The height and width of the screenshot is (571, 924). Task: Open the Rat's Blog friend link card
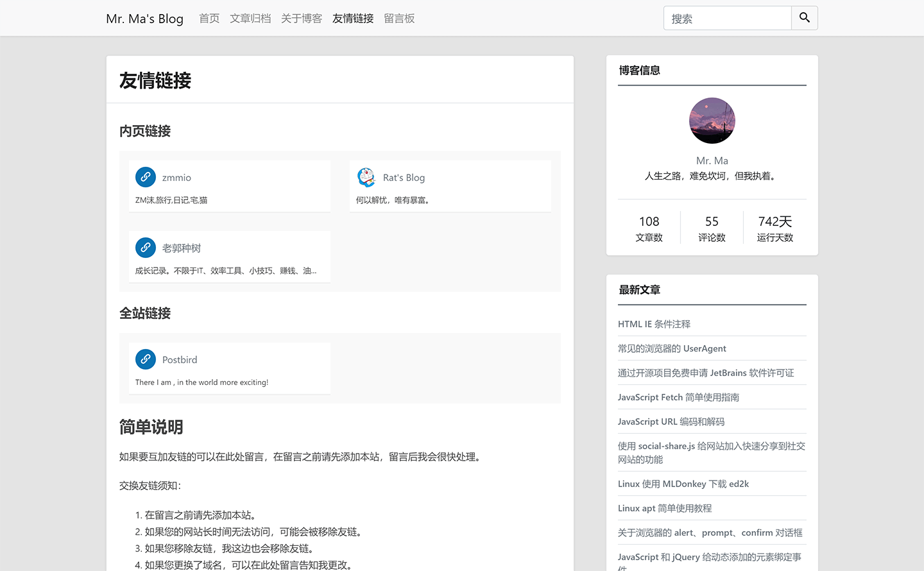(450, 186)
